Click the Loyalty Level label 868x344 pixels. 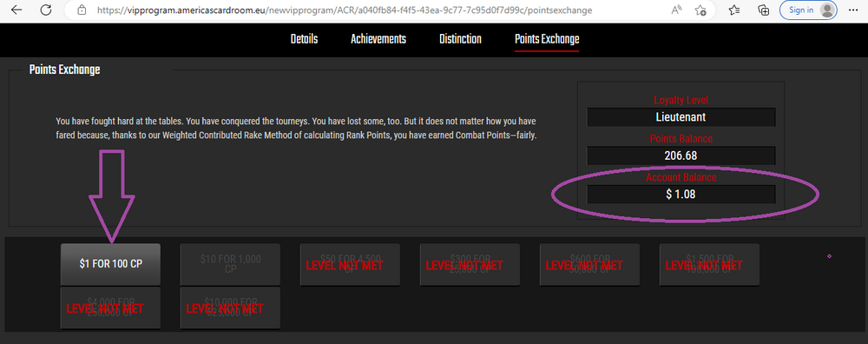tap(681, 101)
